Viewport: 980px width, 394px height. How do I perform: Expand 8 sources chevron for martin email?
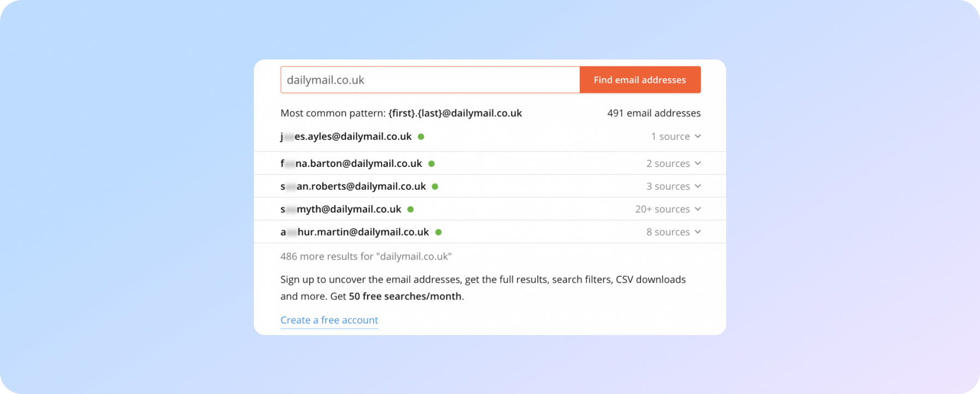(x=698, y=232)
